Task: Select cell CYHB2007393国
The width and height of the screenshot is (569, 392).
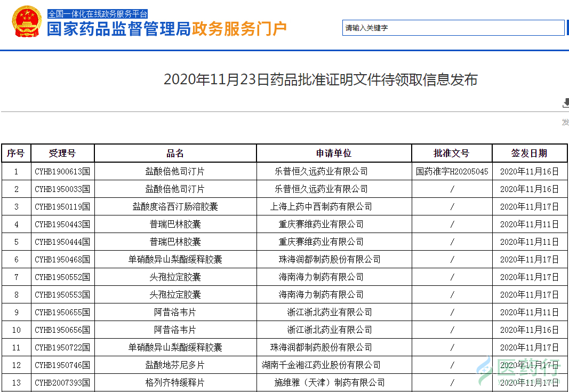Action: (62, 382)
